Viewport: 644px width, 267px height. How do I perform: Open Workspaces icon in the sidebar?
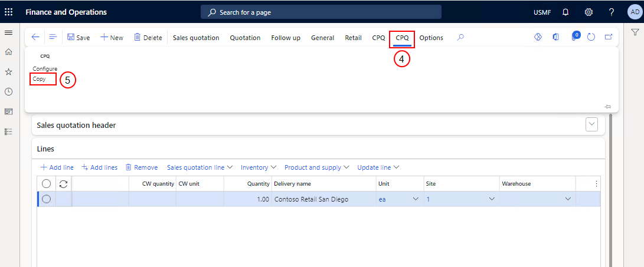[8, 111]
